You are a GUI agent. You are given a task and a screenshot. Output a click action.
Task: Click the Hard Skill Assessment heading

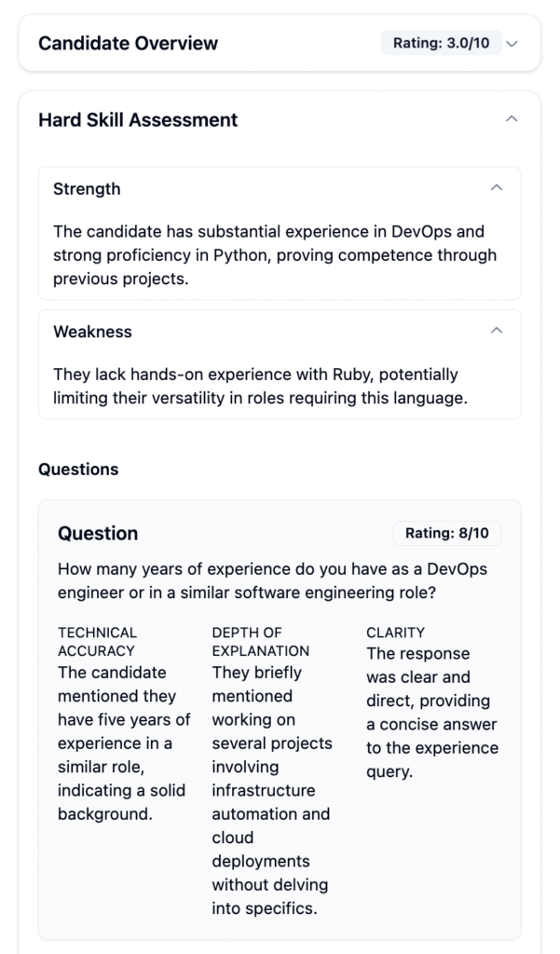click(138, 120)
